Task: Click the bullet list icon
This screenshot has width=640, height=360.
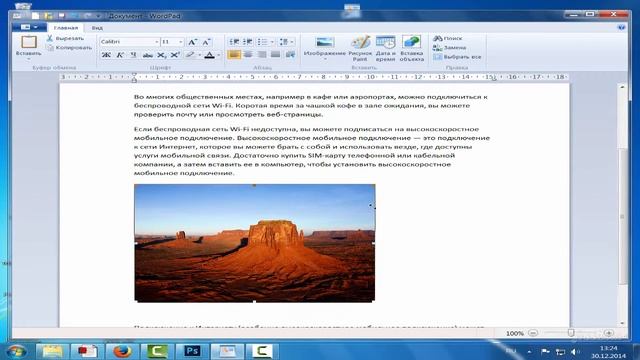Action: point(262,42)
